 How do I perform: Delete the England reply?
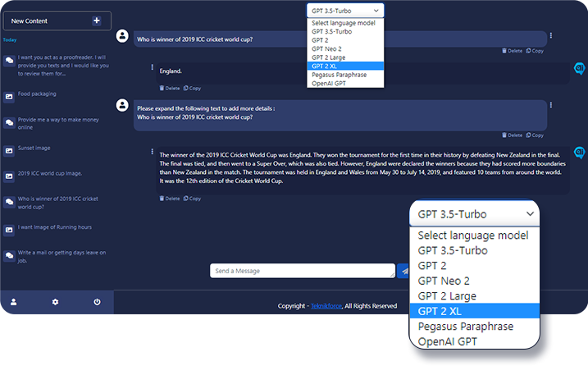pos(170,88)
